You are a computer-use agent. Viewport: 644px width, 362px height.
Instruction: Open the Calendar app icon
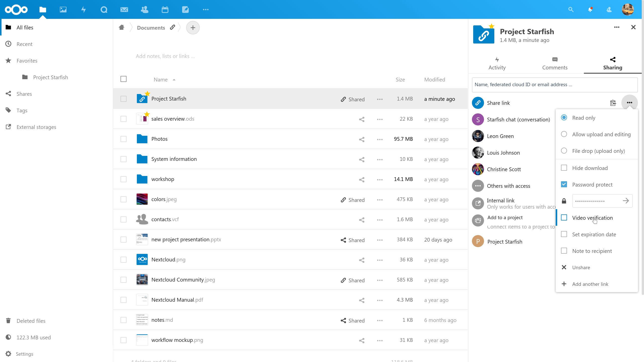pyautogui.click(x=165, y=10)
